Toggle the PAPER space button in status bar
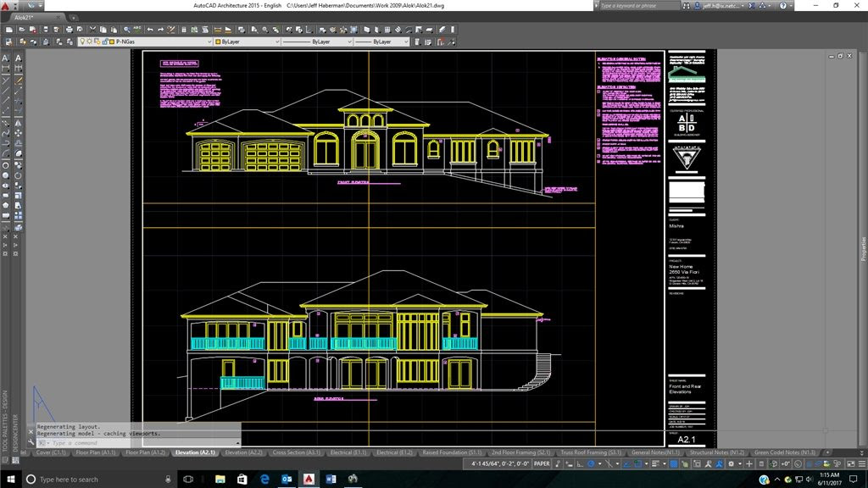 [x=541, y=464]
